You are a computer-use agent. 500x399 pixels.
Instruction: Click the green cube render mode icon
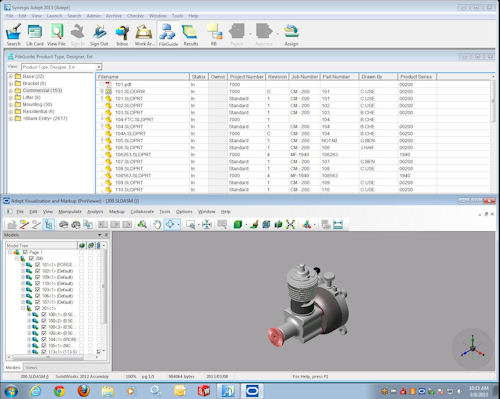pyautogui.click(x=238, y=224)
